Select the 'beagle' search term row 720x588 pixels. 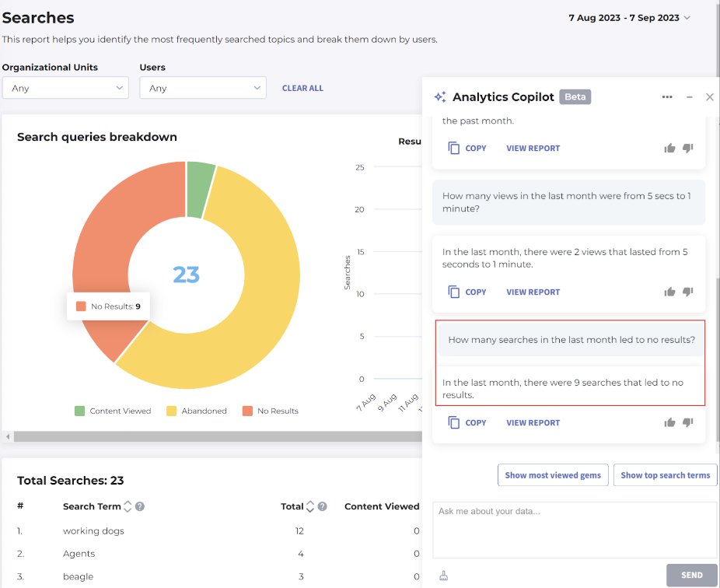coord(218,576)
